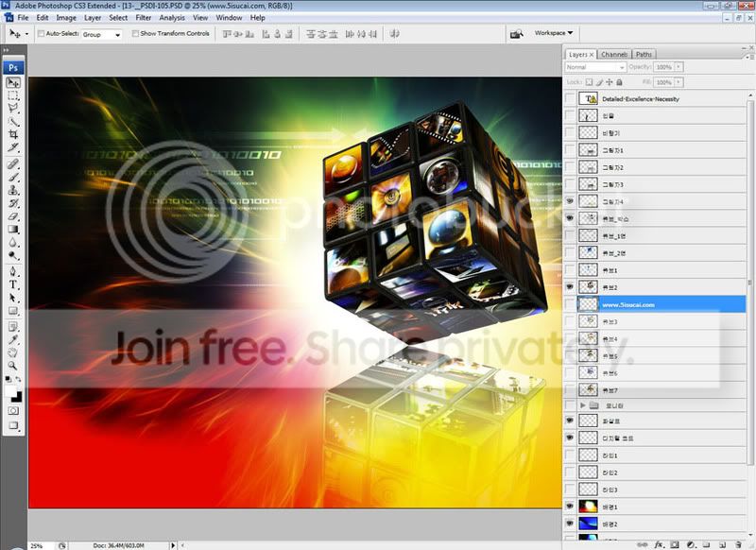Open the status bar Doc info arrow
This screenshot has height=550, width=756.
tap(173, 545)
